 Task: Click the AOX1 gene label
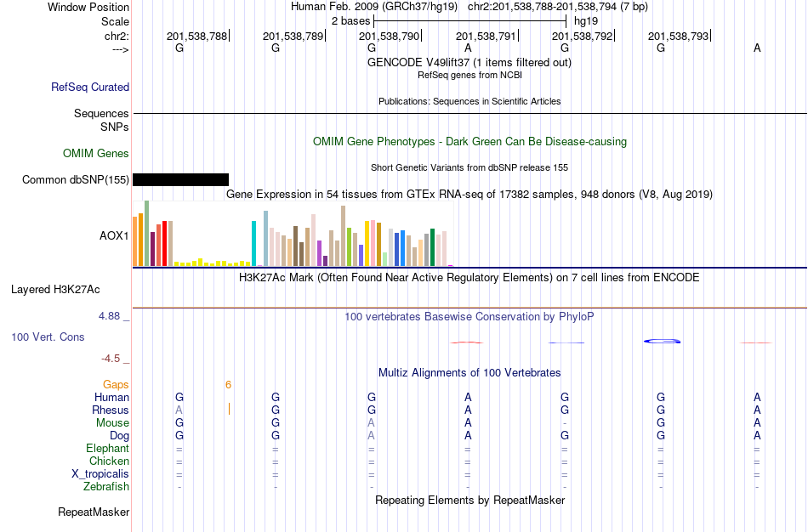(x=114, y=236)
